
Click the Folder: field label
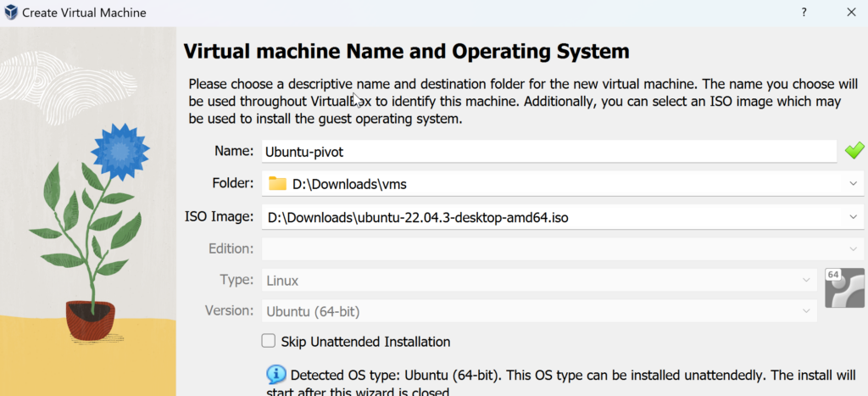coord(232,183)
